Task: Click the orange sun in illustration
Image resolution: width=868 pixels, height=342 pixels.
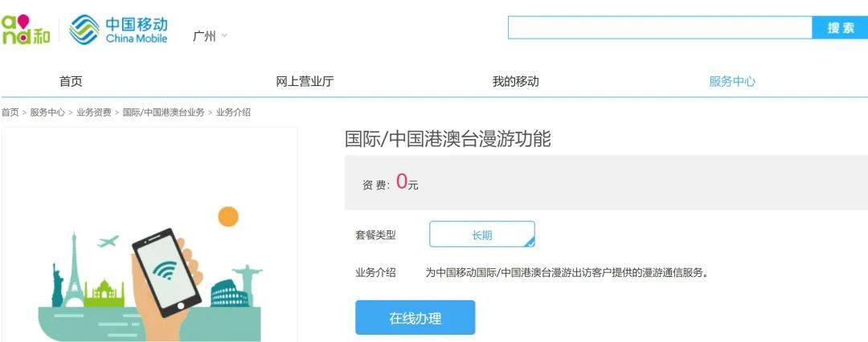Action: click(228, 217)
